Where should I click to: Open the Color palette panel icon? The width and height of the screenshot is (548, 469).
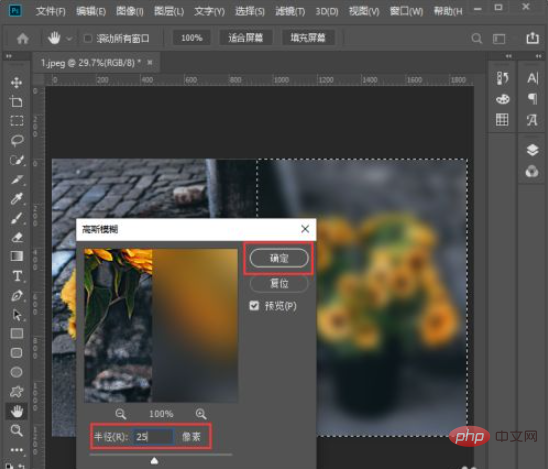click(503, 100)
